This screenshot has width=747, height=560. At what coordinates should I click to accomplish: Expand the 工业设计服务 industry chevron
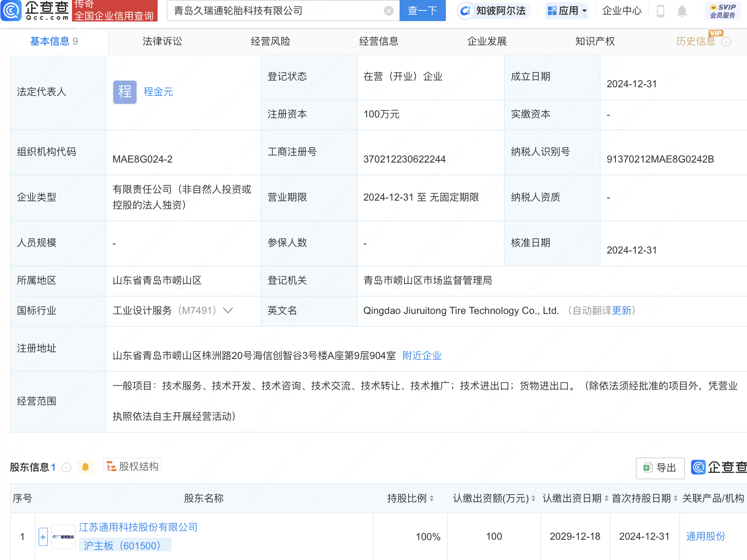(x=228, y=311)
